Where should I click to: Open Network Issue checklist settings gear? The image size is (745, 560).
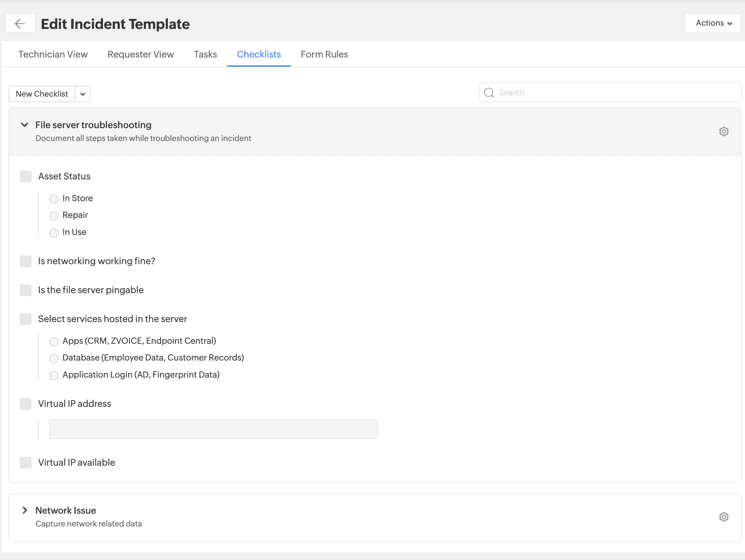[723, 517]
